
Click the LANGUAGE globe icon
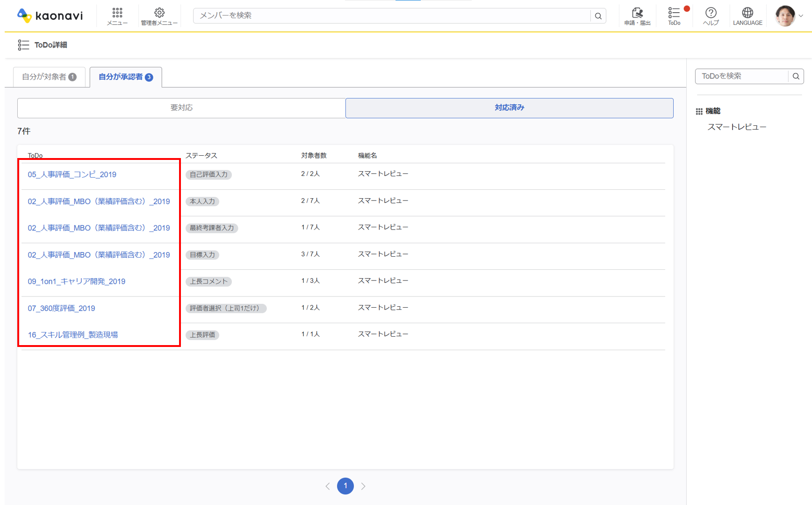(747, 16)
